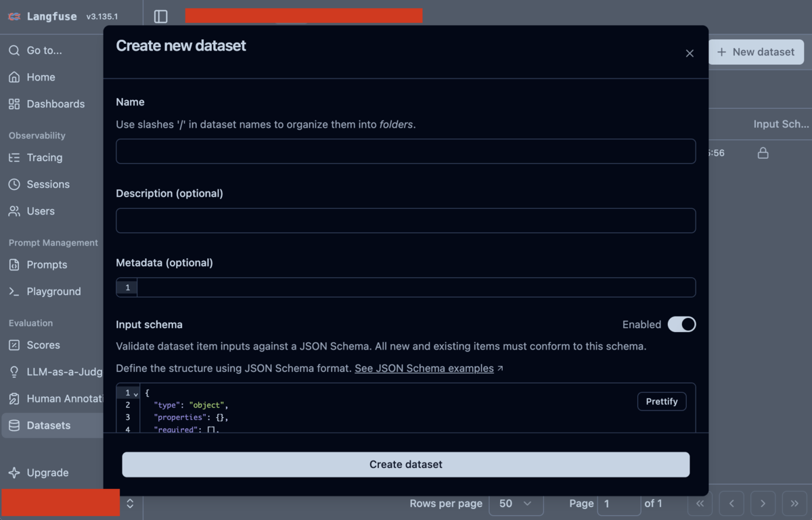Click the Prettify button
Screen dimensions: 812x520
(662, 401)
